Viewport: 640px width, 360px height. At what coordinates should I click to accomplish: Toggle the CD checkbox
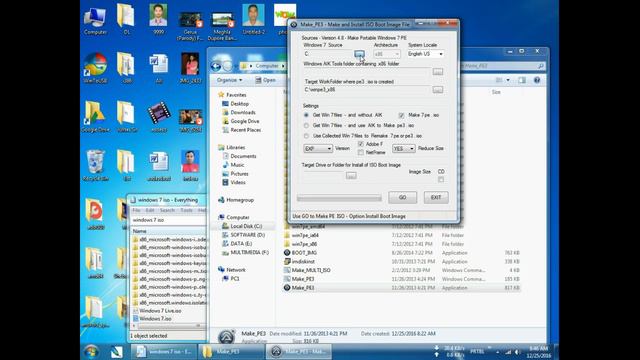coord(441,180)
